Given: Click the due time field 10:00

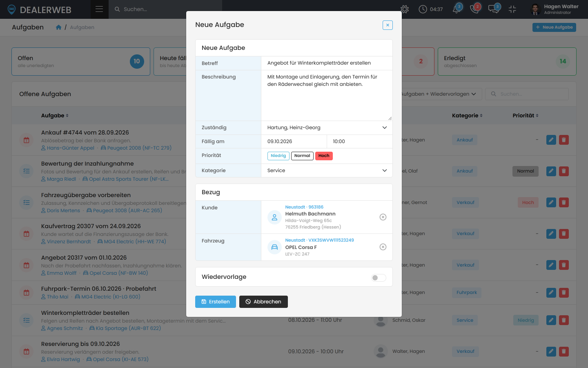Looking at the screenshot, I should click(x=360, y=141).
